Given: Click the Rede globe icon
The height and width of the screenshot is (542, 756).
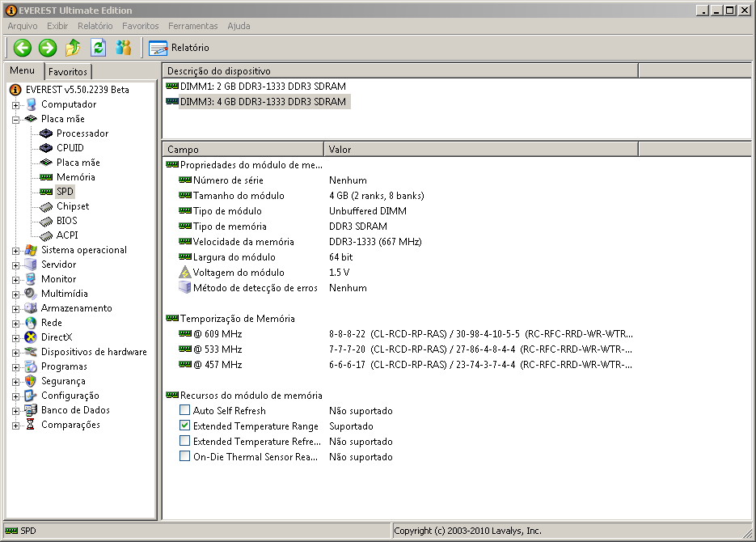Looking at the screenshot, I should [x=31, y=323].
